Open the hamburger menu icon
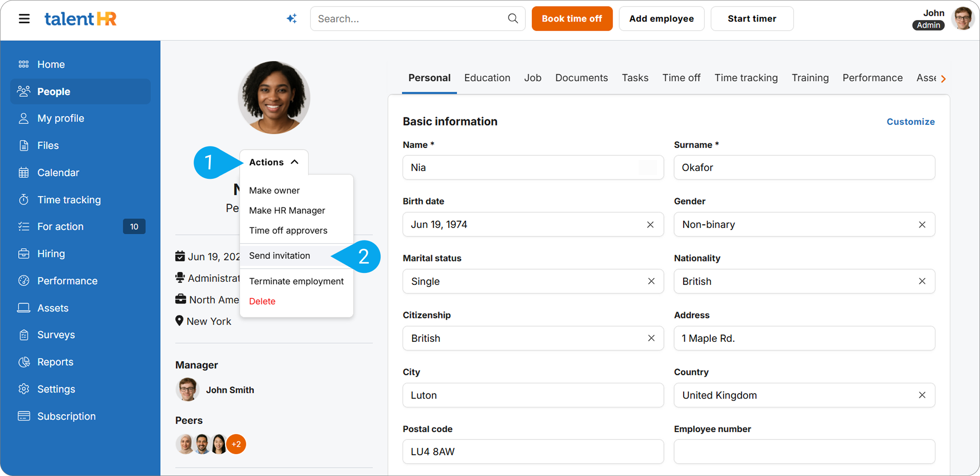Image resolution: width=980 pixels, height=476 pixels. pyautogui.click(x=24, y=19)
